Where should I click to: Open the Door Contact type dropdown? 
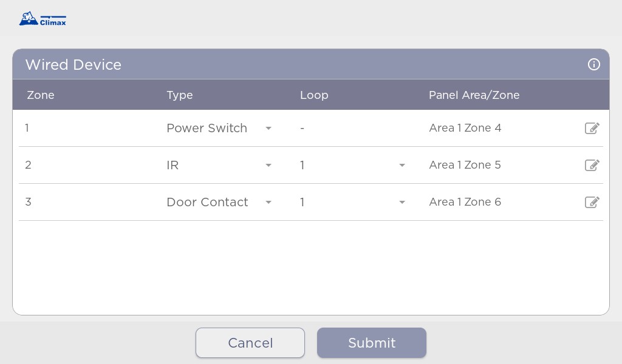tap(219, 202)
